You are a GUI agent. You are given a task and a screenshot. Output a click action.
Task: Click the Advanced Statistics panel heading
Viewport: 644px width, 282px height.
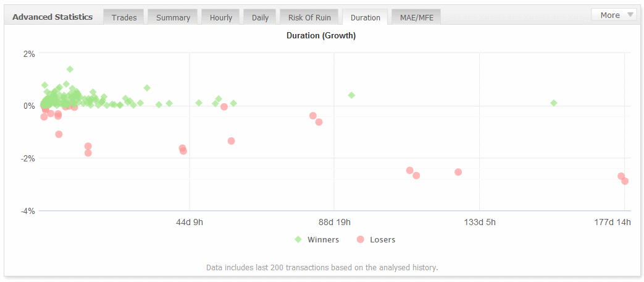52,17
